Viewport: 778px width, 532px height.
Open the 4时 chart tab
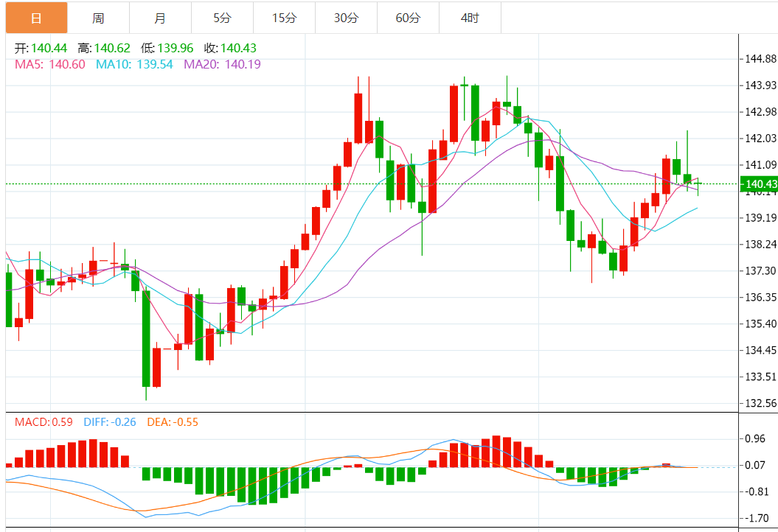click(x=470, y=18)
